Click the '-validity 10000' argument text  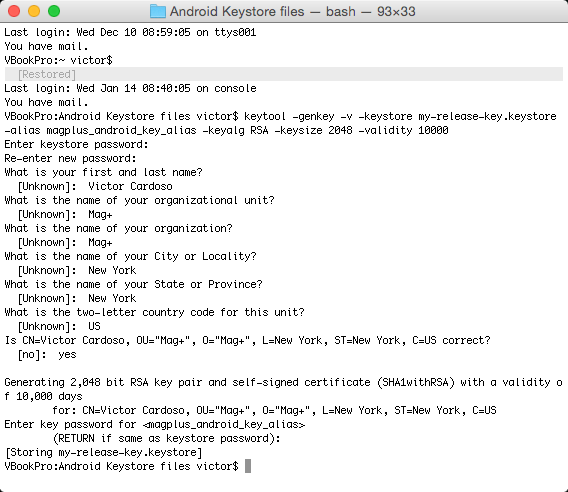click(403, 130)
